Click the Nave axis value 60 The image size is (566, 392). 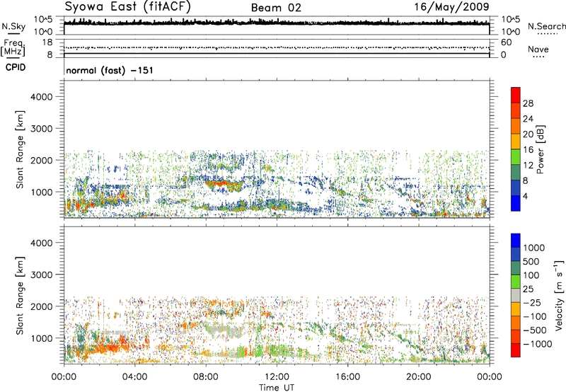coord(506,42)
